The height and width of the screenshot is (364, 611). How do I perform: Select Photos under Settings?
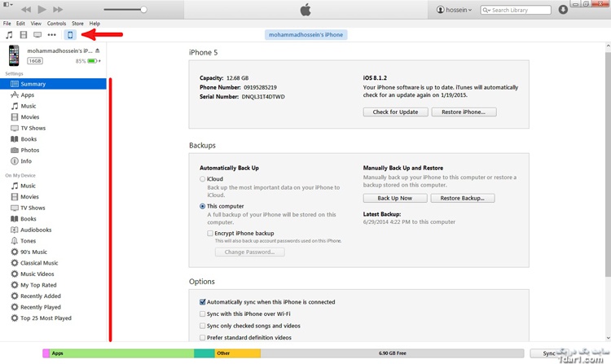point(53,150)
